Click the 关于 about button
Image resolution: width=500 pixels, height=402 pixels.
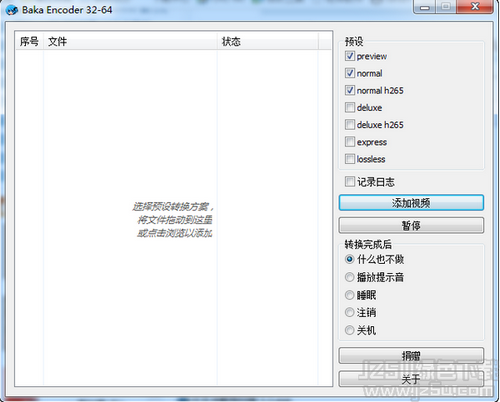click(411, 379)
